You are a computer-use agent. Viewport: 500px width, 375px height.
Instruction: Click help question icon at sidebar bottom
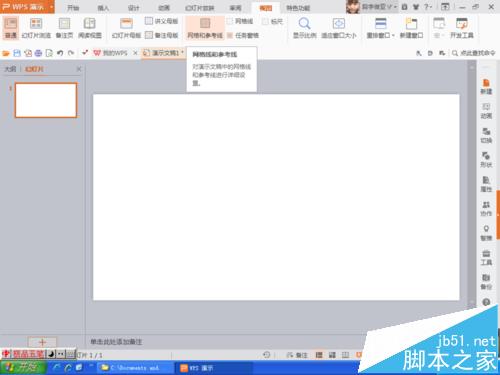click(486, 302)
